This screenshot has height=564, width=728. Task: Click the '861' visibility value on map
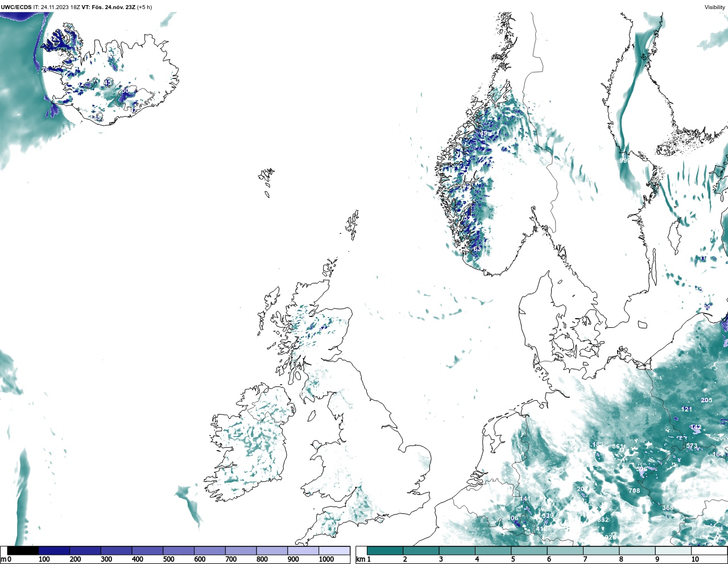(618, 446)
